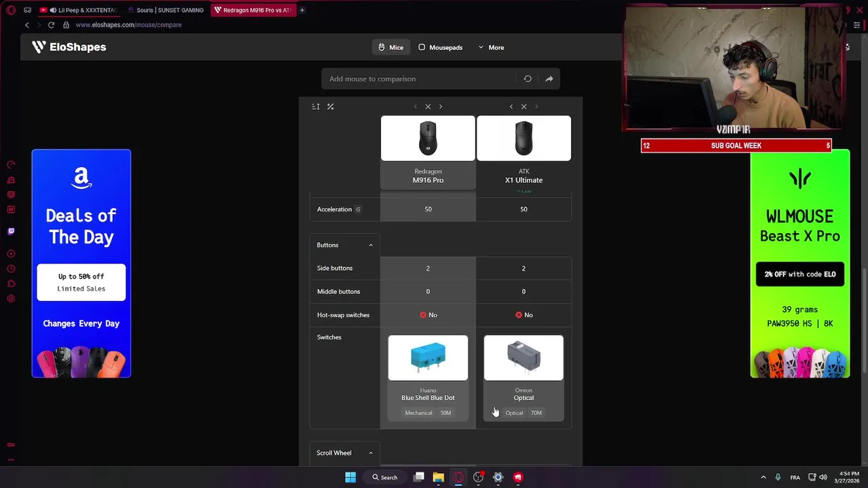Click the share comparison arrow icon
Screen dimensions: 868x488
point(549,79)
